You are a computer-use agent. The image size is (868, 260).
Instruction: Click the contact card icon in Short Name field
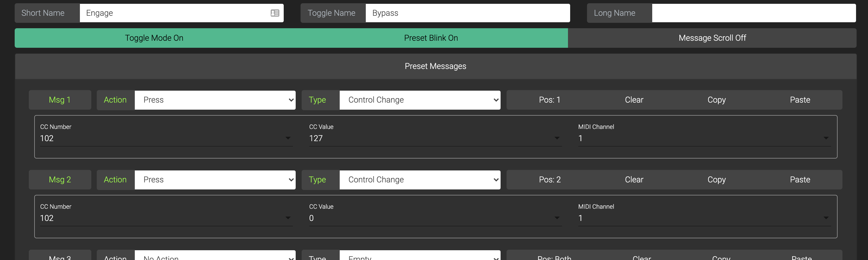pyautogui.click(x=275, y=13)
